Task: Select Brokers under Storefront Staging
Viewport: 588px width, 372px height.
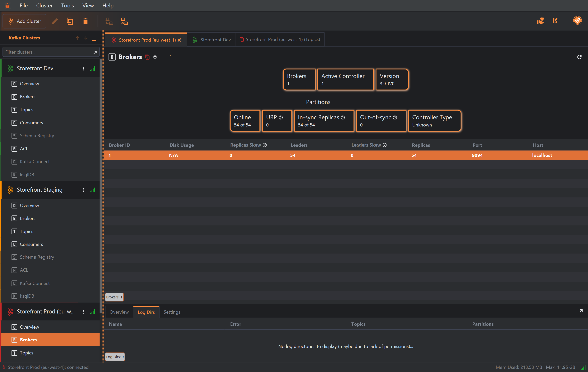Action: coord(50,218)
